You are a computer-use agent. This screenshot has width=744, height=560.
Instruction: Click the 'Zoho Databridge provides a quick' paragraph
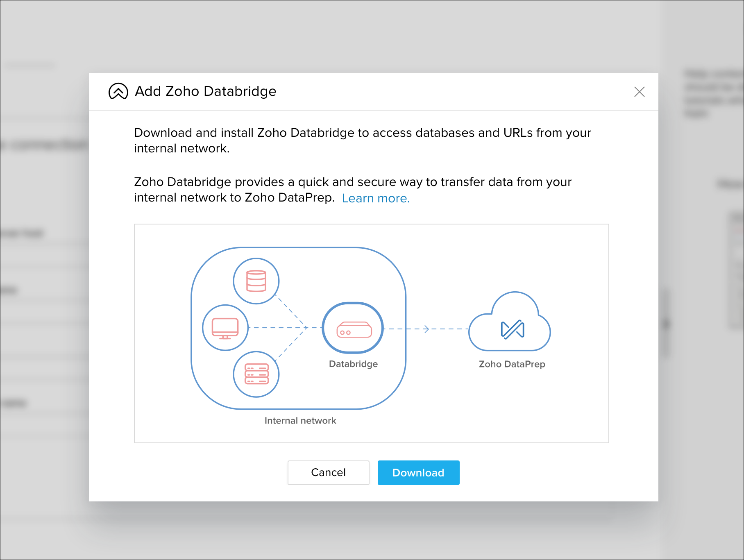coord(353,190)
